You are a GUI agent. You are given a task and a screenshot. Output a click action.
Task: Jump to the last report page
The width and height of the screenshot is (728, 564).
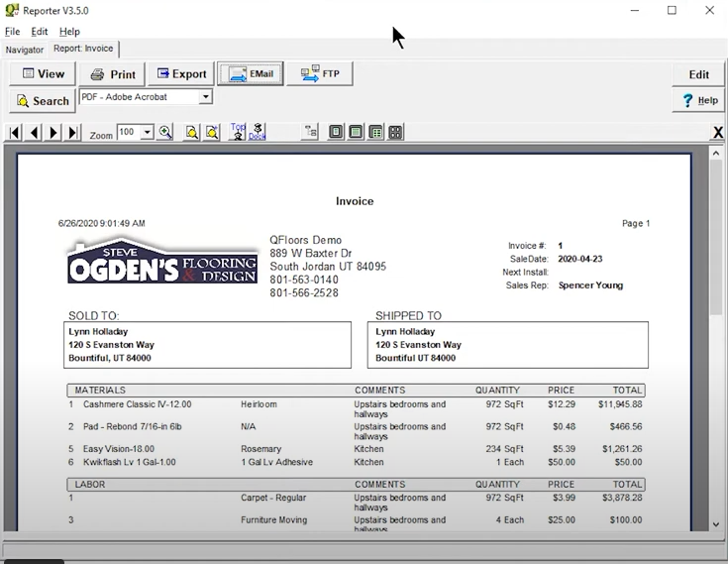(x=73, y=133)
